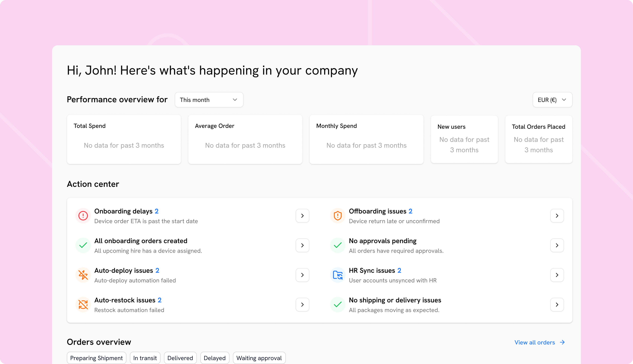Click the Auto-deploy issues title
The image size is (633, 364).
[x=124, y=271]
